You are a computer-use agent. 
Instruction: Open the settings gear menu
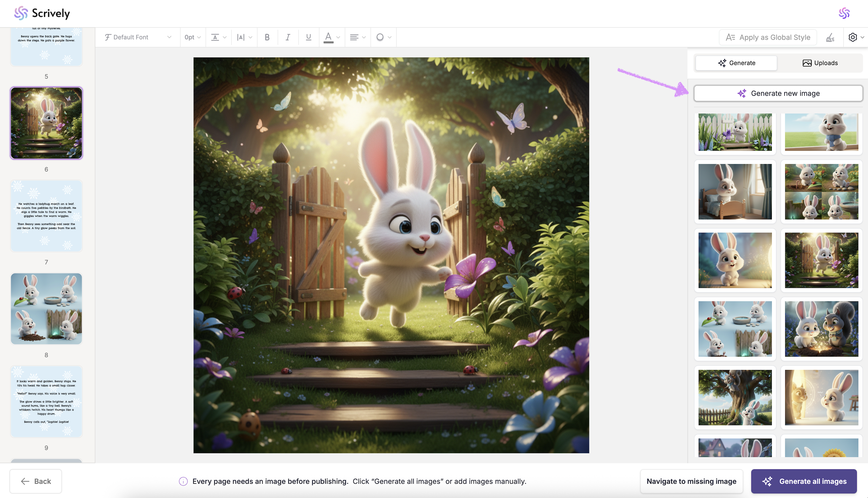coord(853,37)
